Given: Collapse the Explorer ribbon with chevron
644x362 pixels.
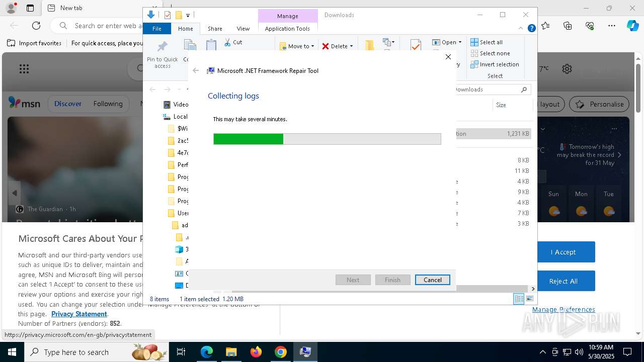Looking at the screenshot, I should click(521, 28).
